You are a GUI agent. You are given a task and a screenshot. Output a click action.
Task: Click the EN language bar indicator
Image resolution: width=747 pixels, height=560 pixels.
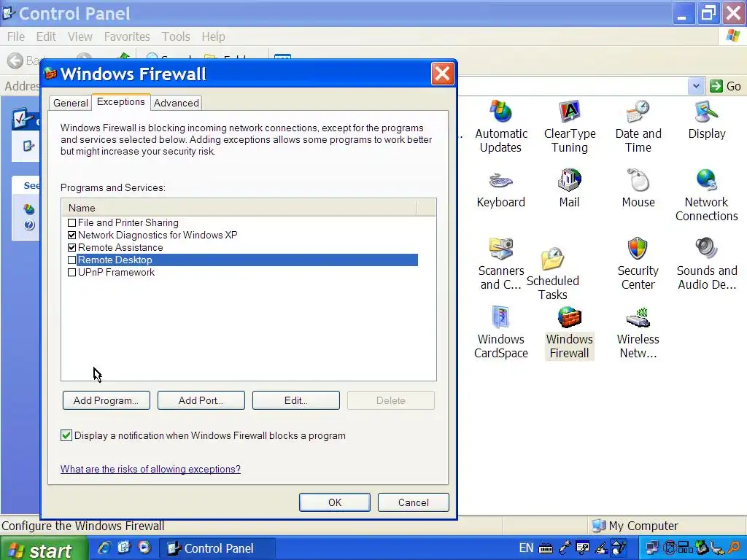(526, 548)
